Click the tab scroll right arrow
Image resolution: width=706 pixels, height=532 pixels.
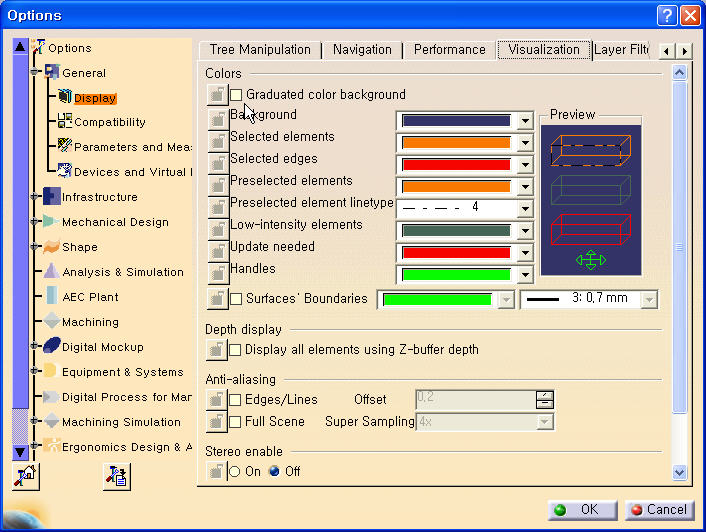684,50
